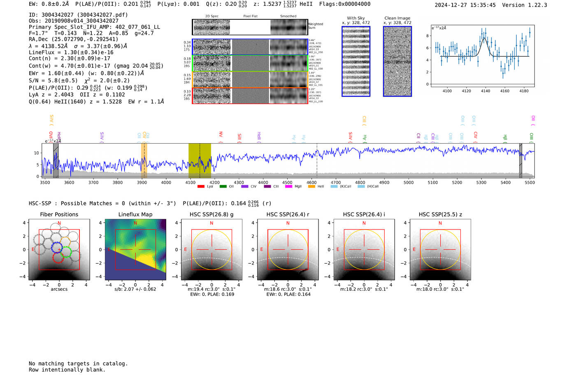The image size is (576, 392).
Task: Open the Lineflux Map panel
Action: pos(135,250)
